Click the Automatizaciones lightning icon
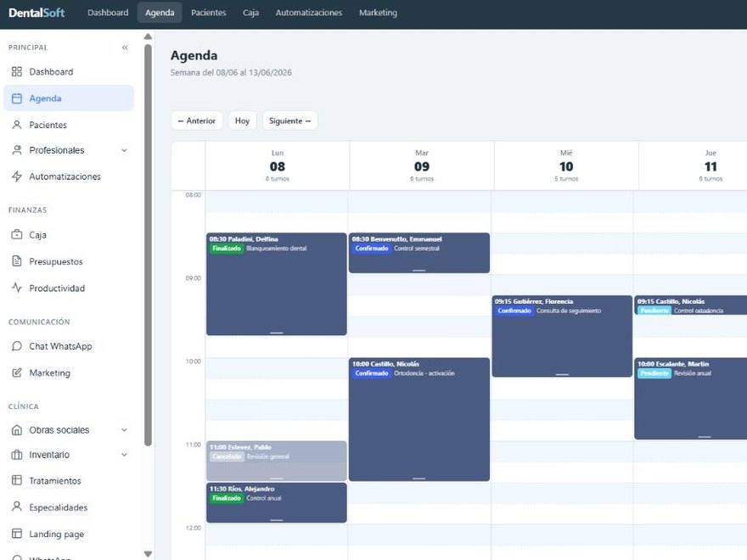 point(17,176)
